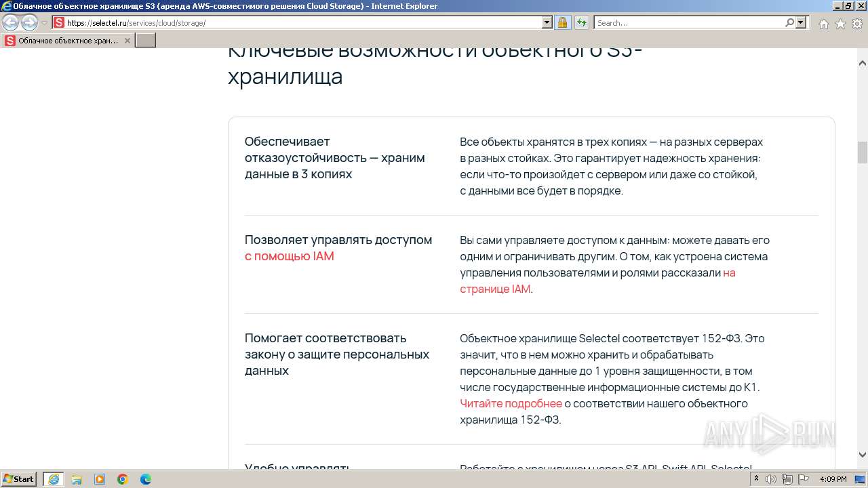Open the Tools gear icon
The width and height of the screenshot is (868, 488).
pyautogui.click(x=856, y=24)
